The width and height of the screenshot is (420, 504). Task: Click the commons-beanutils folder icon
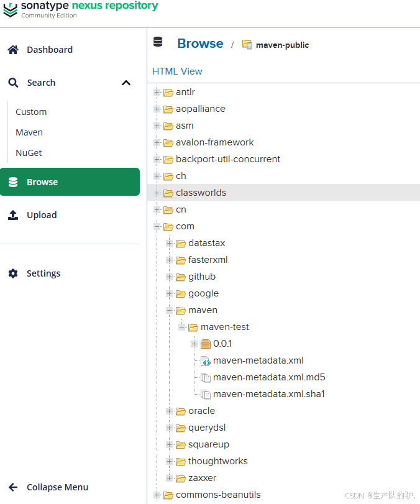pos(168,495)
